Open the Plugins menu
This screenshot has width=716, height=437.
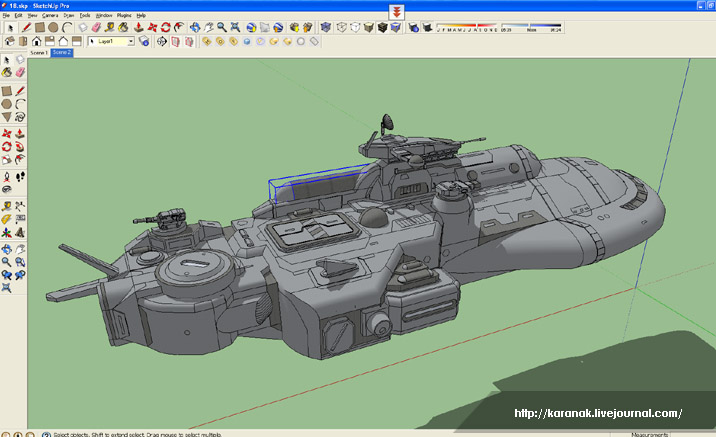[124, 16]
